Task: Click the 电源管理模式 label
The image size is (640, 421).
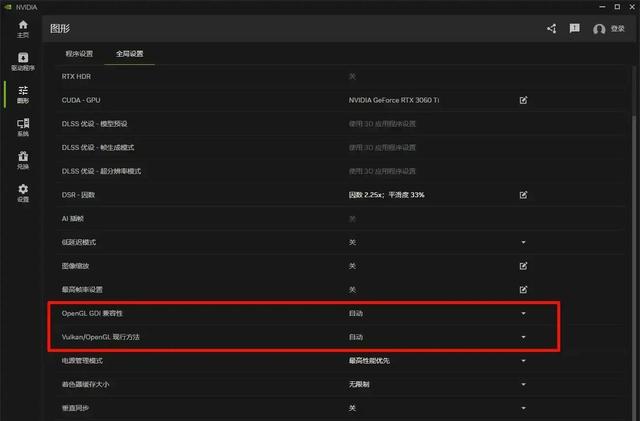Action: (82, 361)
